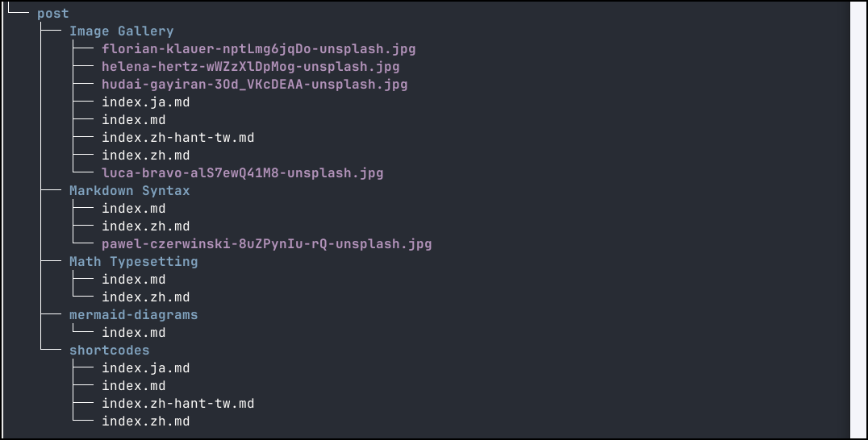Viewport: 868px width, 440px height.
Task: Click florian-klauer unsplash jpg file
Action: click(258, 49)
